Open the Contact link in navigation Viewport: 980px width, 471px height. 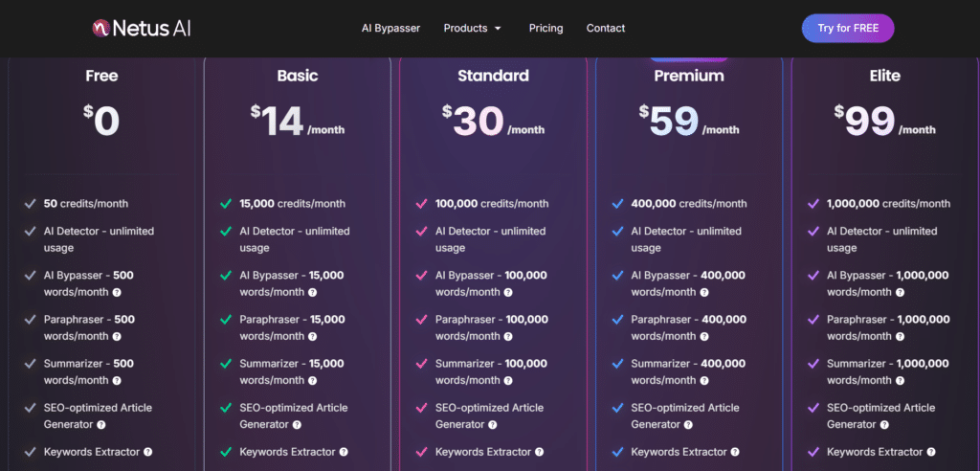click(606, 29)
